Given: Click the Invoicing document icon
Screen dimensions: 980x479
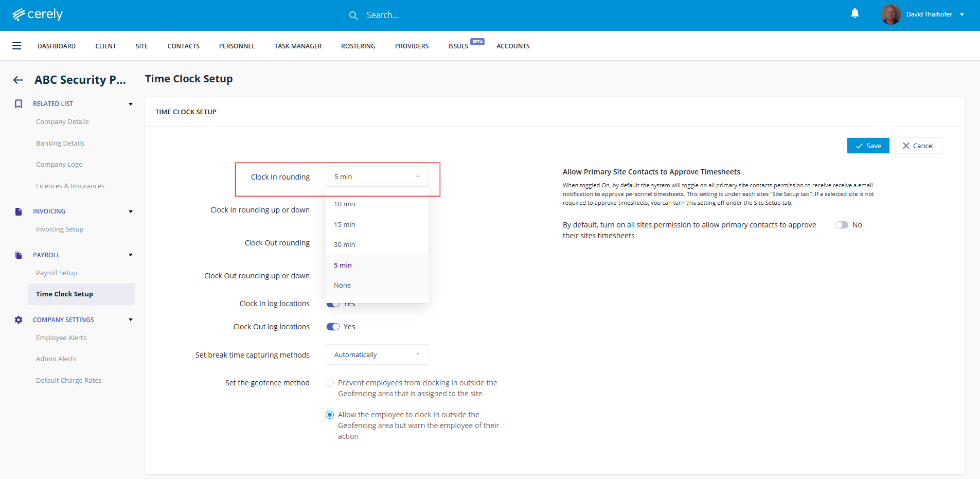Looking at the screenshot, I should coord(19,211).
